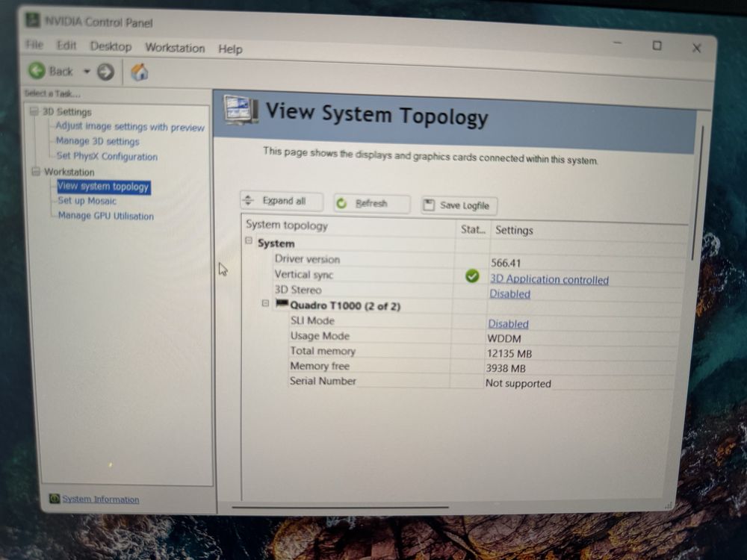Click the Settings column header

coord(514,231)
